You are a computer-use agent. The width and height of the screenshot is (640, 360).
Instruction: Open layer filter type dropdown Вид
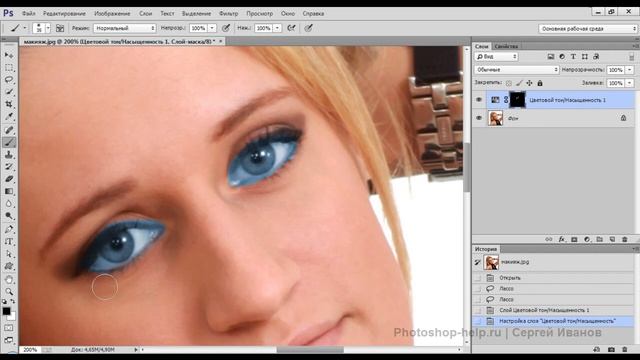496,57
